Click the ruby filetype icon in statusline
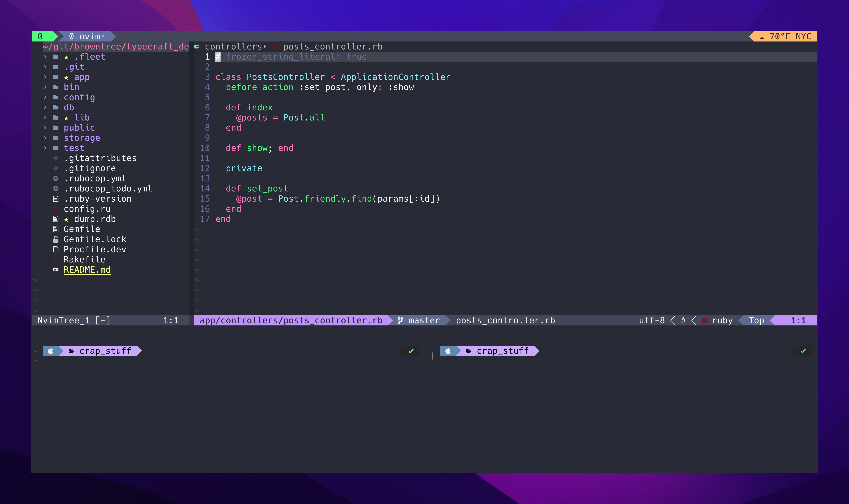Image resolution: width=849 pixels, height=504 pixels. [704, 320]
